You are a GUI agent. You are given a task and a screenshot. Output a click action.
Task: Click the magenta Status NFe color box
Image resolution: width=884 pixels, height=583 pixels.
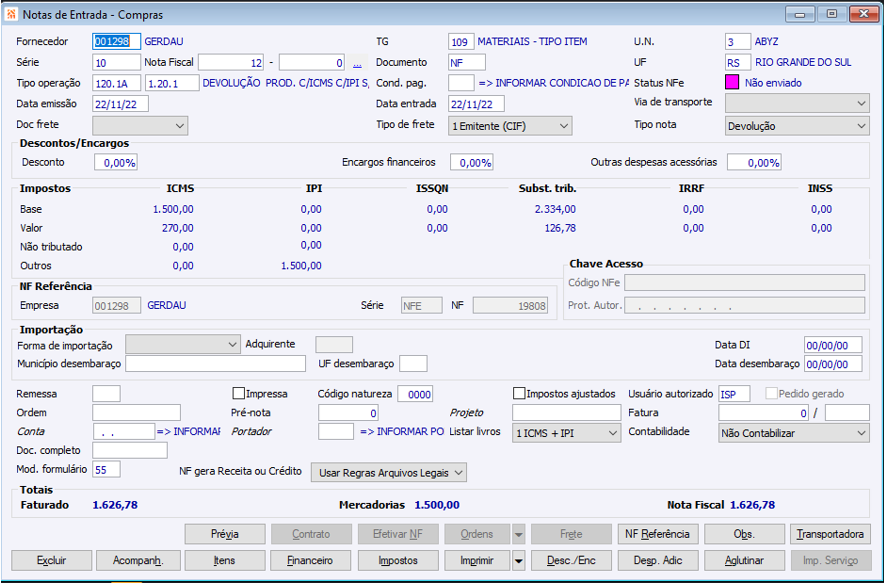[732, 83]
